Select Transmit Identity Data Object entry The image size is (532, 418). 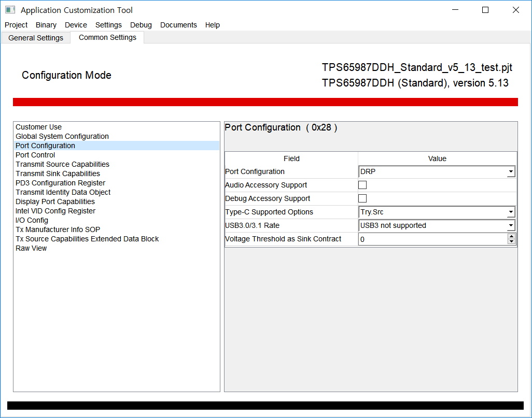pyautogui.click(x=116, y=192)
